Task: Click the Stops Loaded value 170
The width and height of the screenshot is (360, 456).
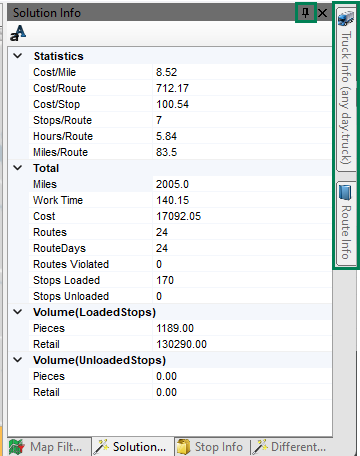Action: coord(165,280)
